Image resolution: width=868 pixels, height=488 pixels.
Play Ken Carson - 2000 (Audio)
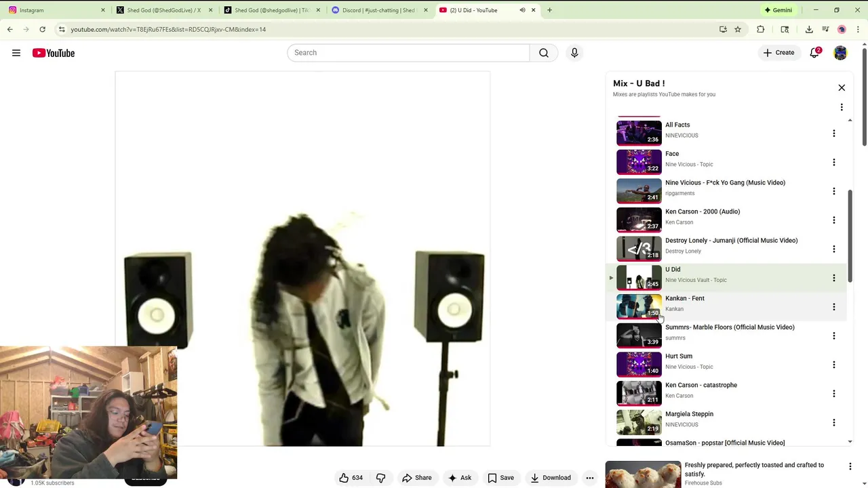tap(639, 220)
